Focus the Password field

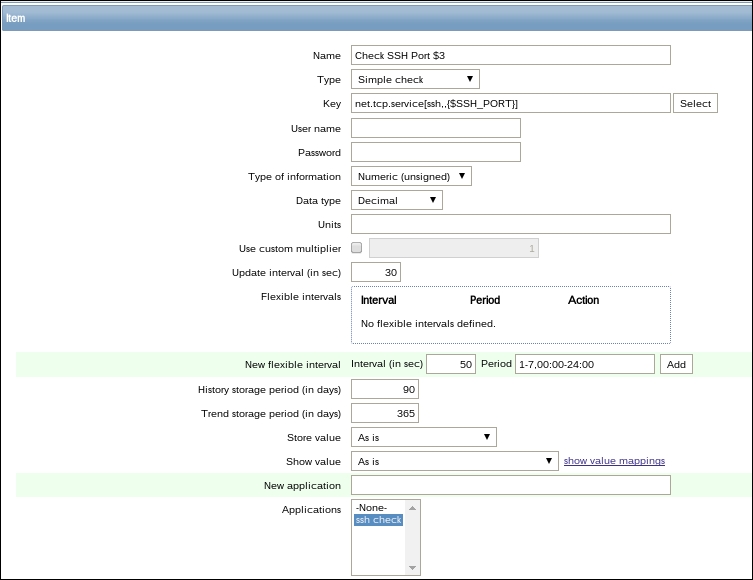[436, 152]
